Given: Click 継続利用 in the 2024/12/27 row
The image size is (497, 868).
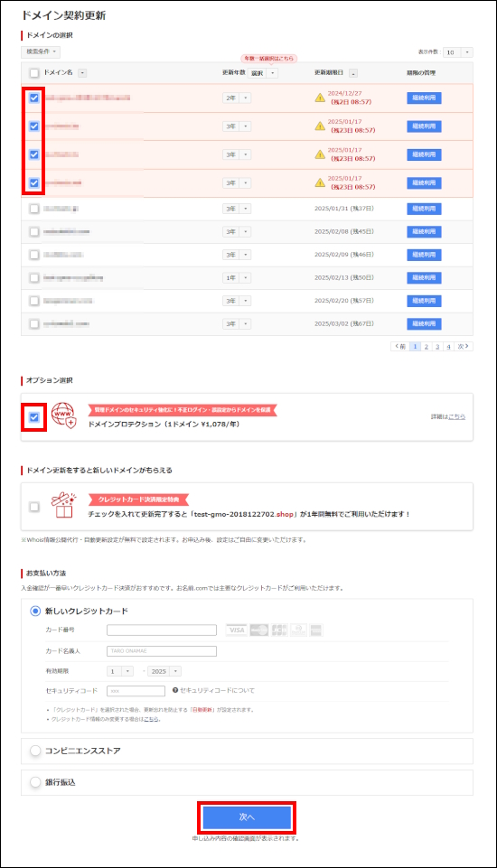Looking at the screenshot, I should click(x=424, y=98).
